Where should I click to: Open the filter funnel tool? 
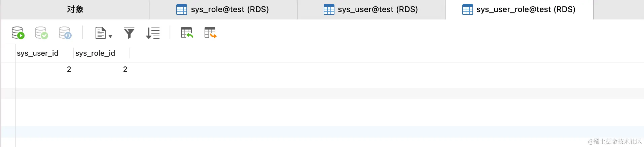(129, 33)
